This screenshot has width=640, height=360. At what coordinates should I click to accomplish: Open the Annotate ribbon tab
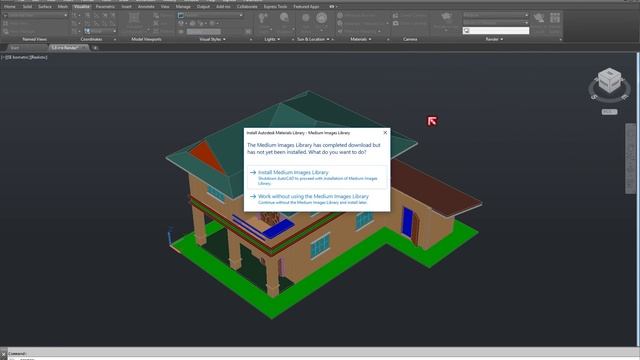click(x=146, y=7)
